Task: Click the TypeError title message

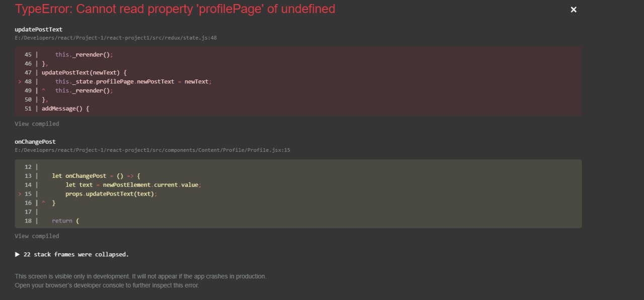Action: tap(175, 9)
